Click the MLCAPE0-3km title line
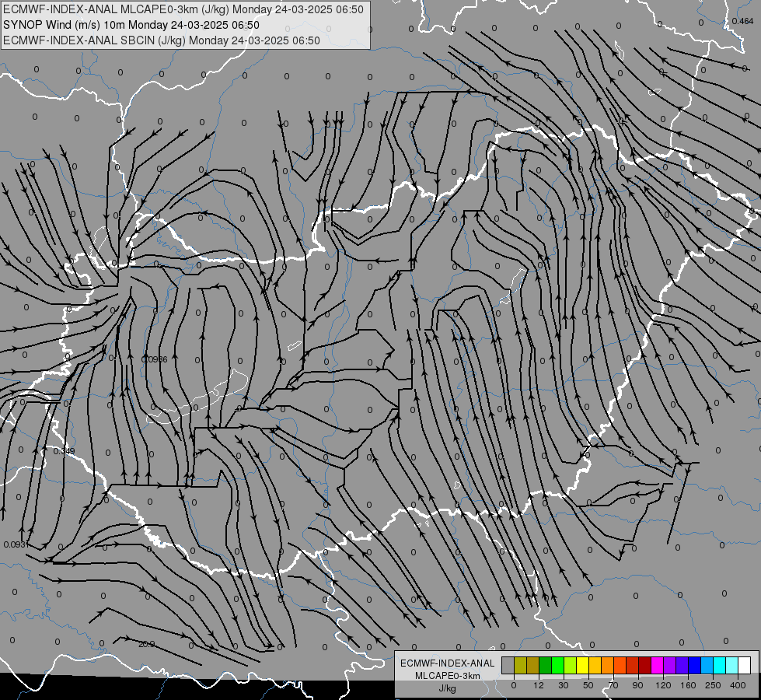 point(183,9)
